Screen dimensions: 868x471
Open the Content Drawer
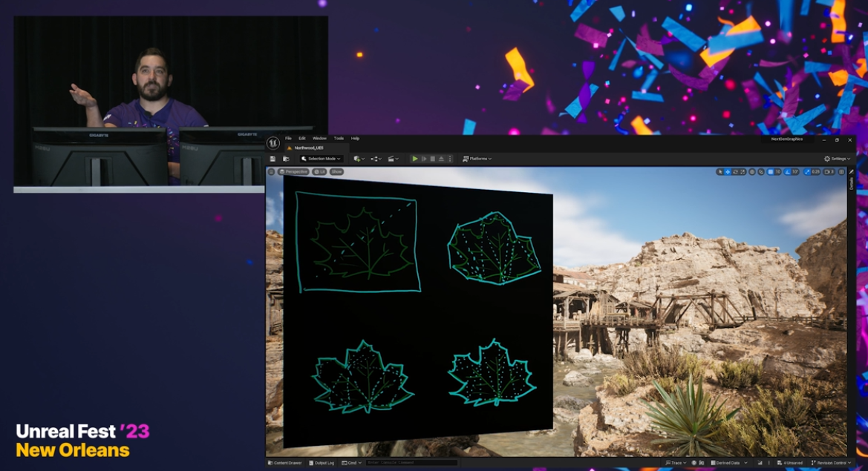tap(287, 463)
